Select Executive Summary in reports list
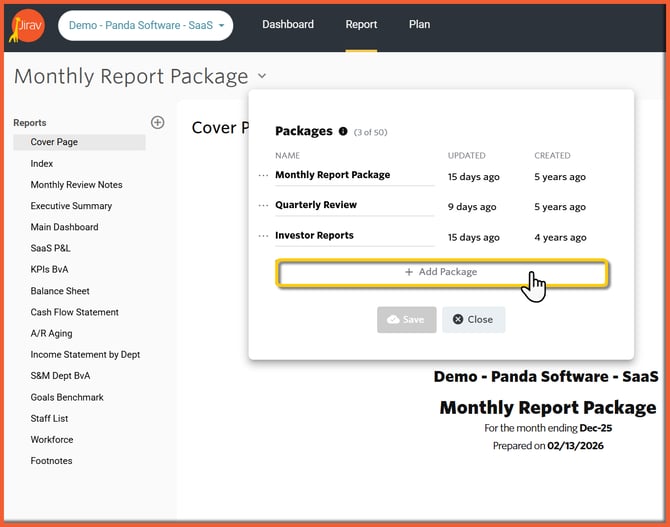 point(71,206)
